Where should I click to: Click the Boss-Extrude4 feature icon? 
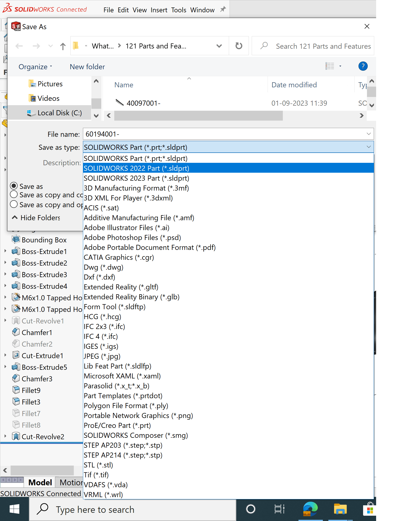(x=16, y=286)
